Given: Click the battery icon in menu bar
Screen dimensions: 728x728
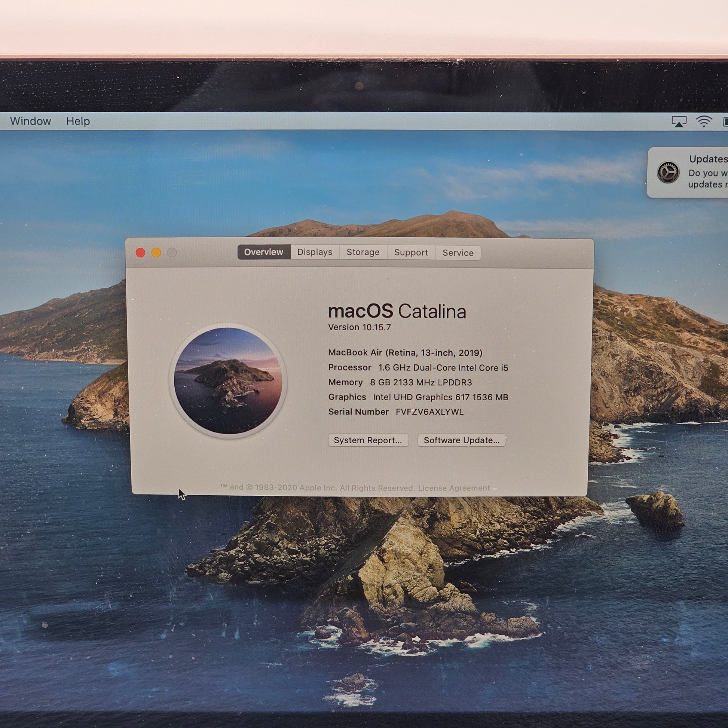Looking at the screenshot, I should click(x=725, y=121).
